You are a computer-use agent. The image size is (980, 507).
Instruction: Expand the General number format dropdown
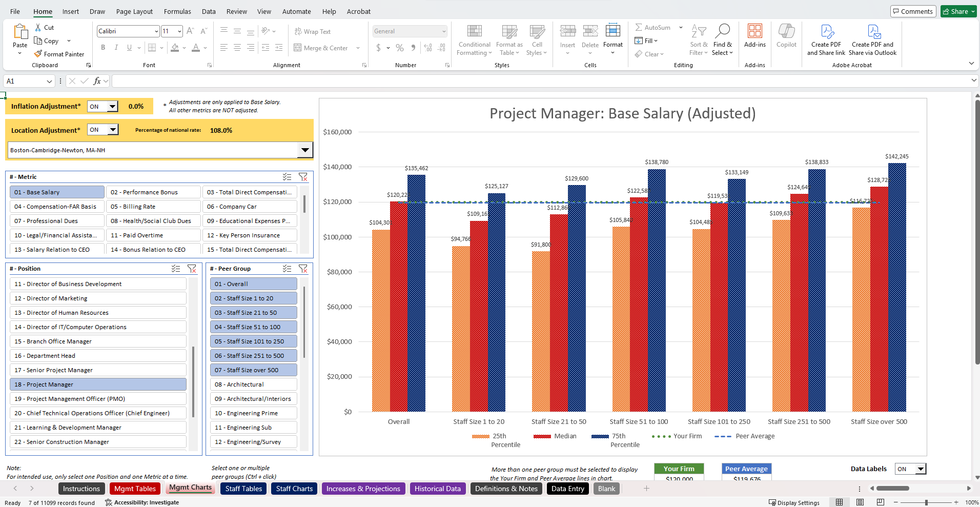click(x=443, y=31)
